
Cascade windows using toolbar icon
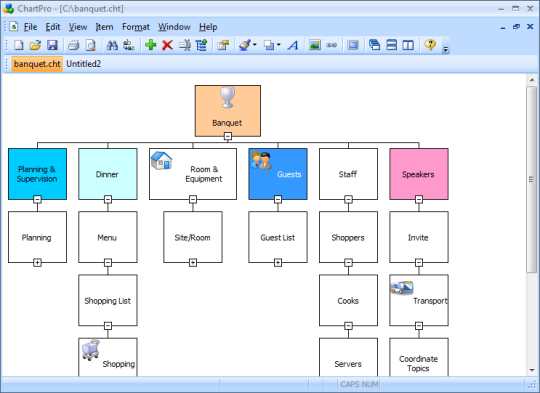point(374,45)
